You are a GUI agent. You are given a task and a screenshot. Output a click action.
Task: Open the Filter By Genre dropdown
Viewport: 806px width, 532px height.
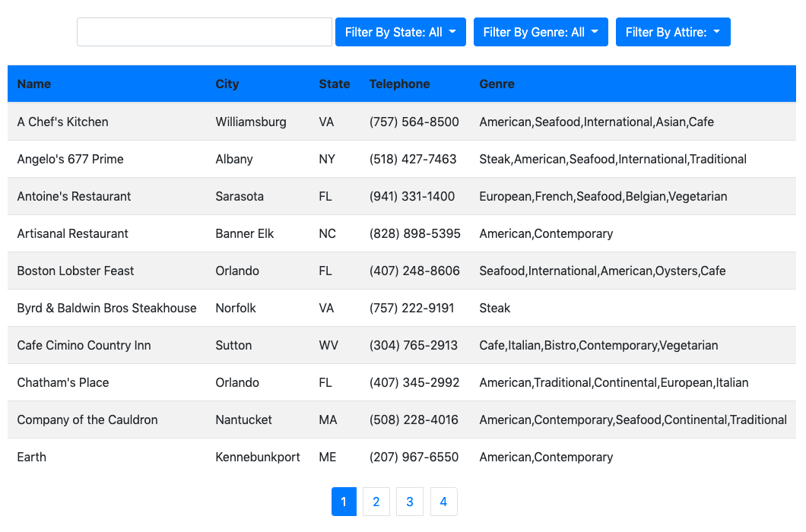541,32
